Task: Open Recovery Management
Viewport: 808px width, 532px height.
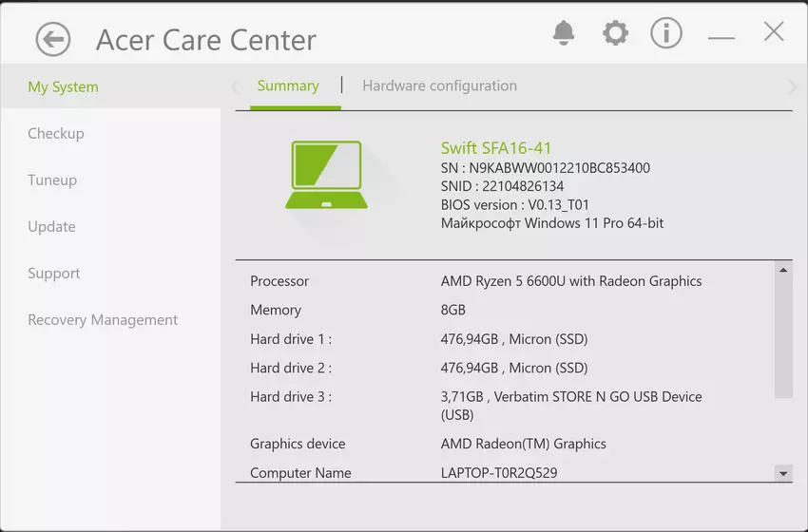Action: click(x=103, y=319)
